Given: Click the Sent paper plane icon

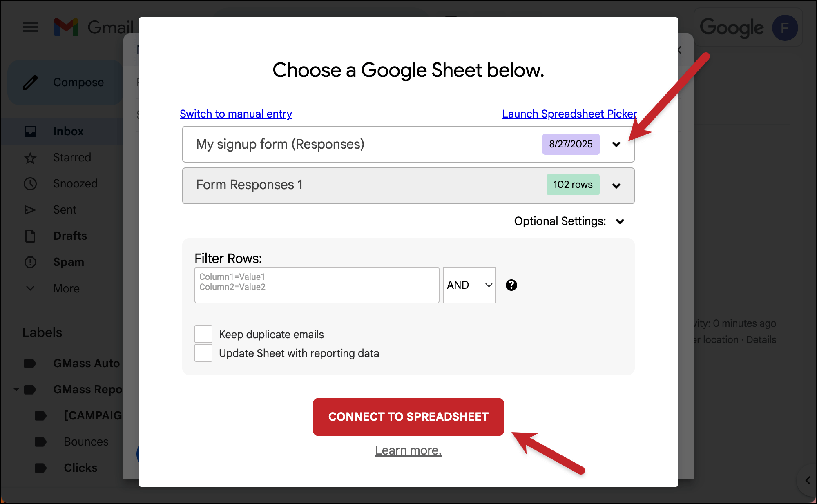Looking at the screenshot, I should tap(30, 210).
